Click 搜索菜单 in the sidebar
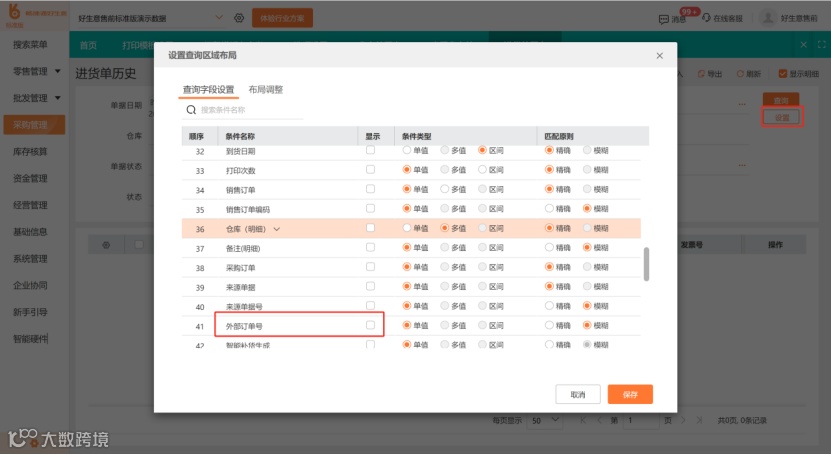Image resolution: width=831 pixels, height=455 pixels. (x=30, y=45)
